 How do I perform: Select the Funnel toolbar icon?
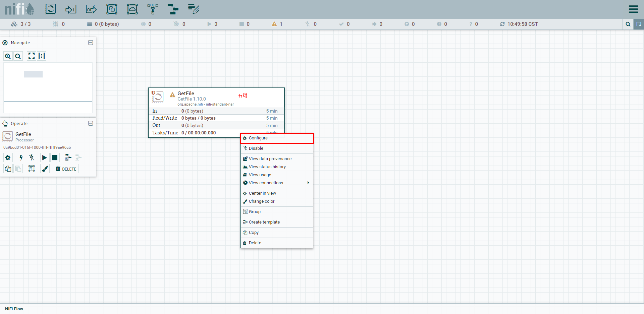[x=153, y=9]
